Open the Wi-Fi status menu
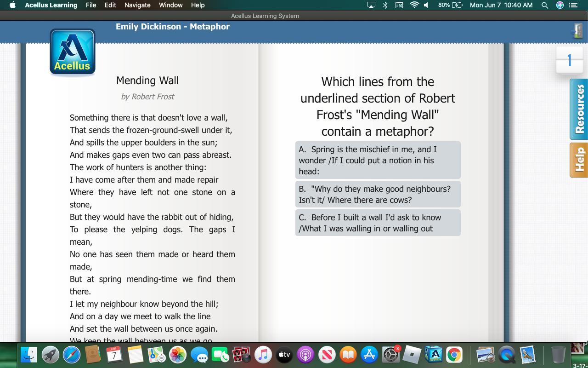Image resolution: width=588 pixels, height=368 pixels. (414, 5)
